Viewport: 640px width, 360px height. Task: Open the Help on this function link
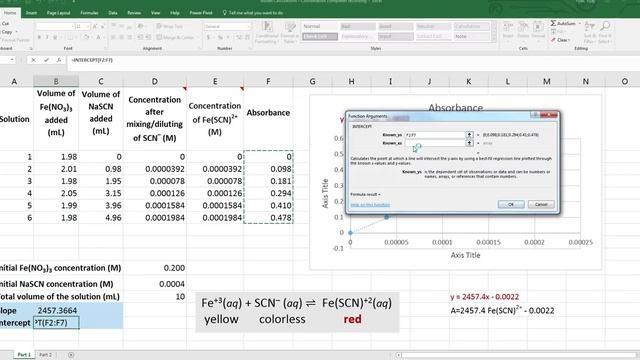point(370,205)
